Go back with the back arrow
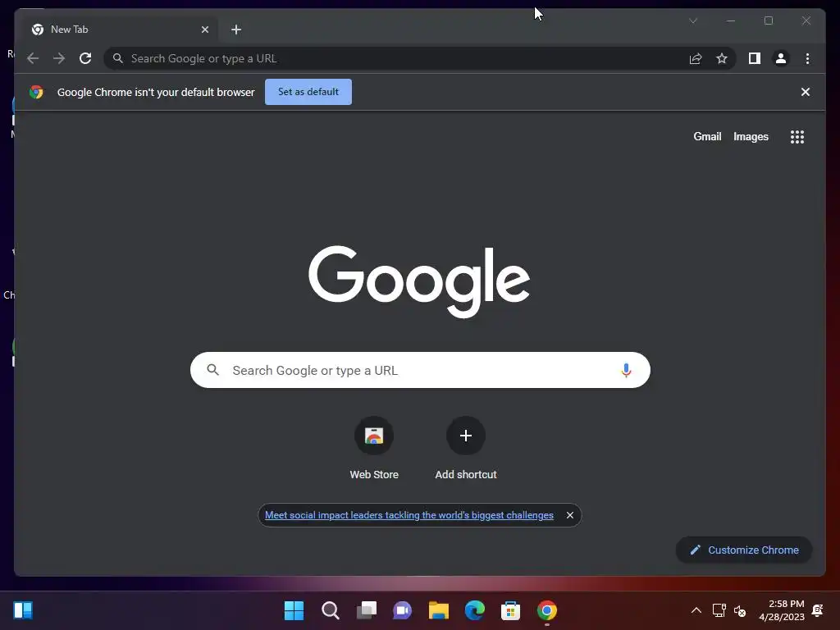The height and width of the screenshot is (630, 840). pos(33,58)
